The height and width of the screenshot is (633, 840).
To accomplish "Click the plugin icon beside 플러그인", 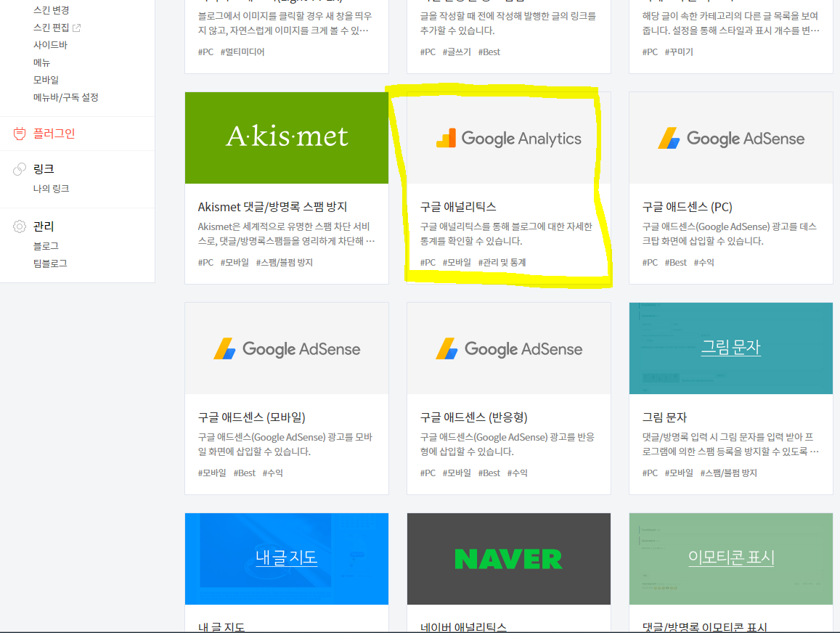I will pos(20,134).
